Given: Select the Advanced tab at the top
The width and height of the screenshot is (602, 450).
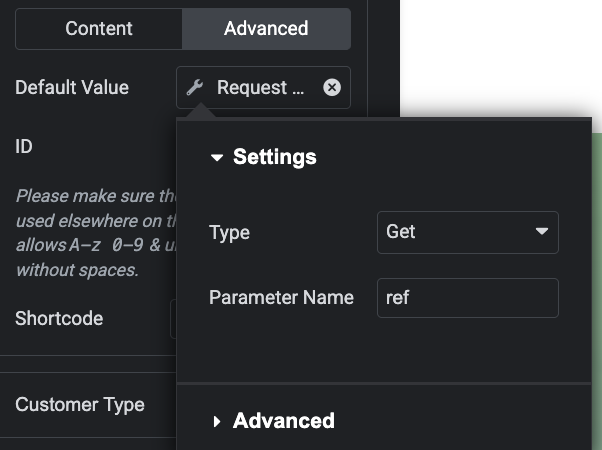Looking at the screenshot, I should click(266, 29).
